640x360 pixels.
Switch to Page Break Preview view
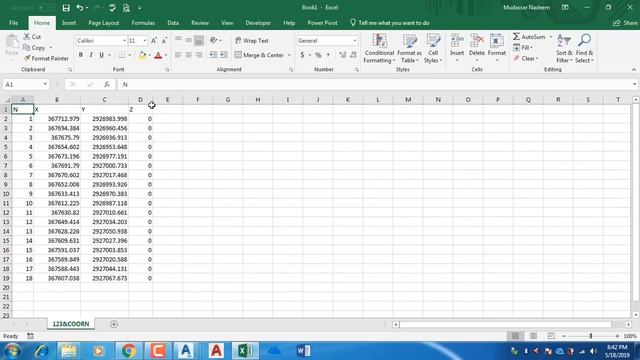[x=551, y=336]
